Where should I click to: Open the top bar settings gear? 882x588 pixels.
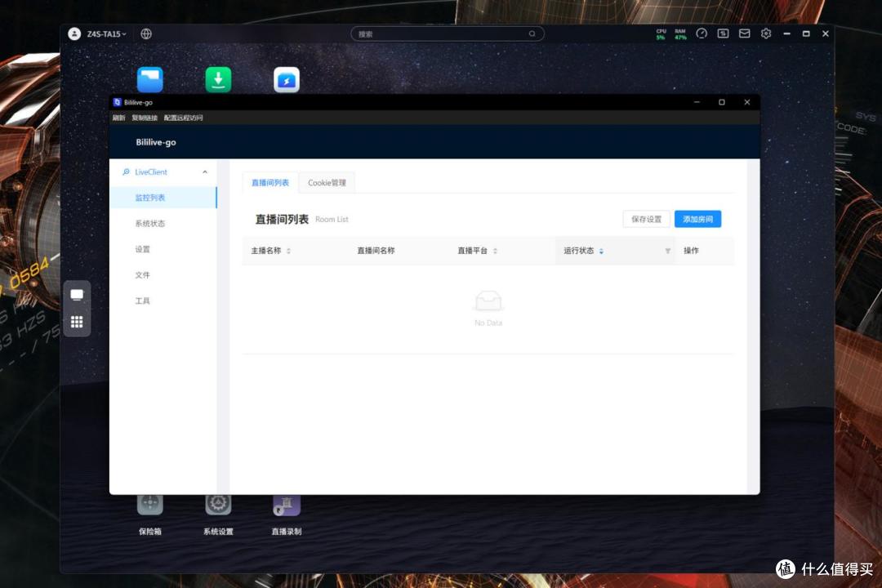[765, 33]
